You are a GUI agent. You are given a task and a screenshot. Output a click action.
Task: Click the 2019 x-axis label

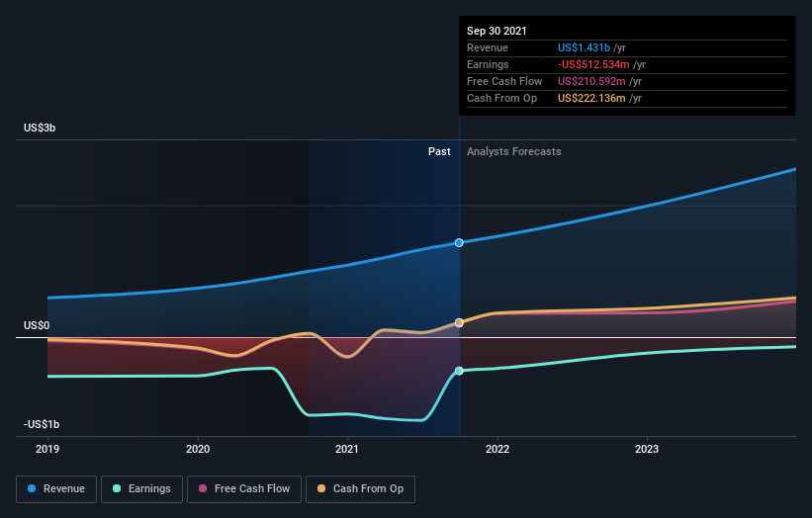[47, 449]
